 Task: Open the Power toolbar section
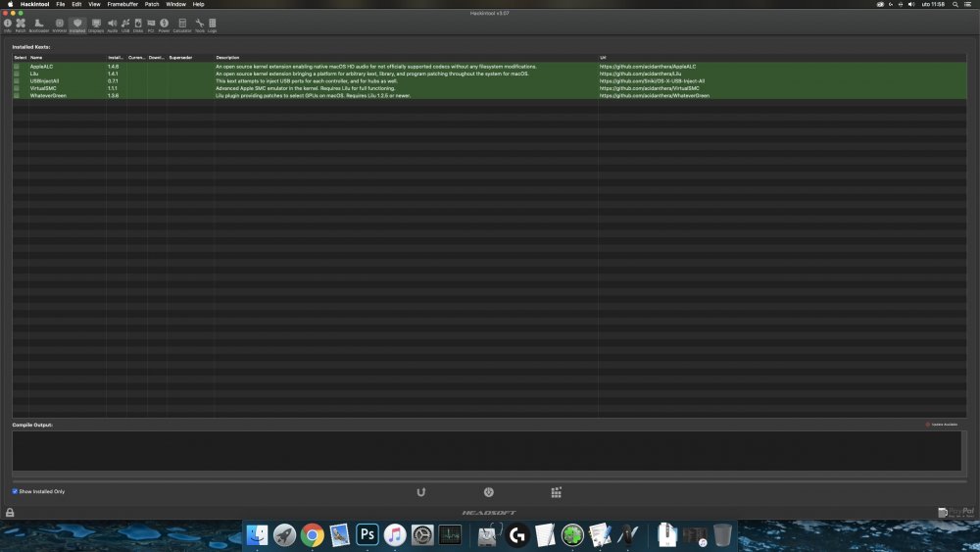[164, 25]
